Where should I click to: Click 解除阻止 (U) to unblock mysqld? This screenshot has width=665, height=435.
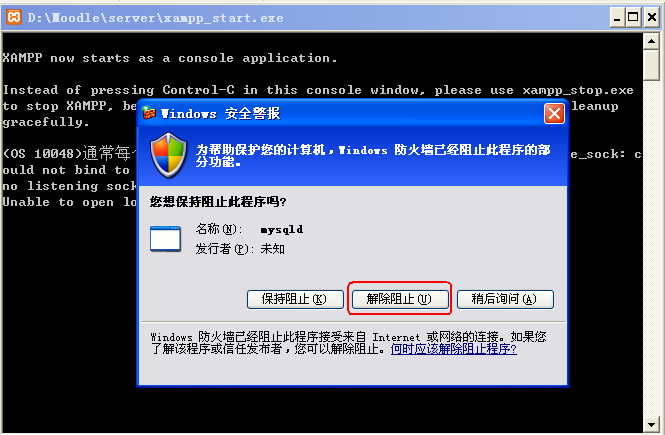click(400, 299)
